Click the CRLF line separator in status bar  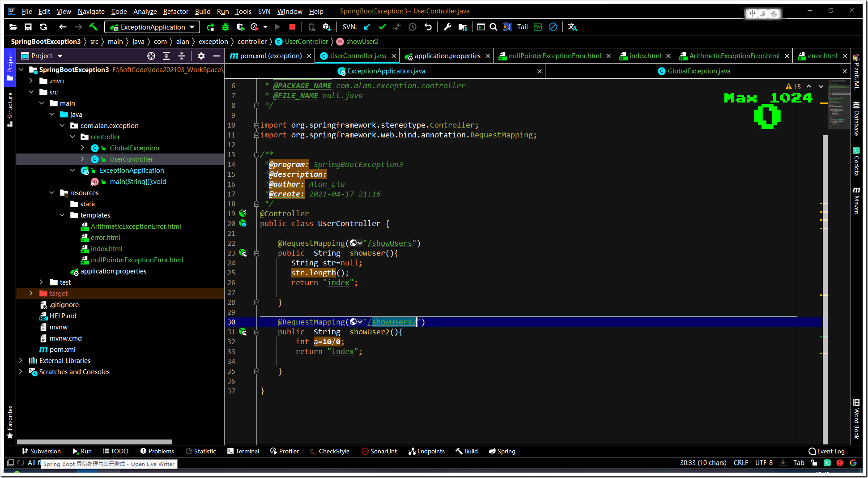[741, 463]
